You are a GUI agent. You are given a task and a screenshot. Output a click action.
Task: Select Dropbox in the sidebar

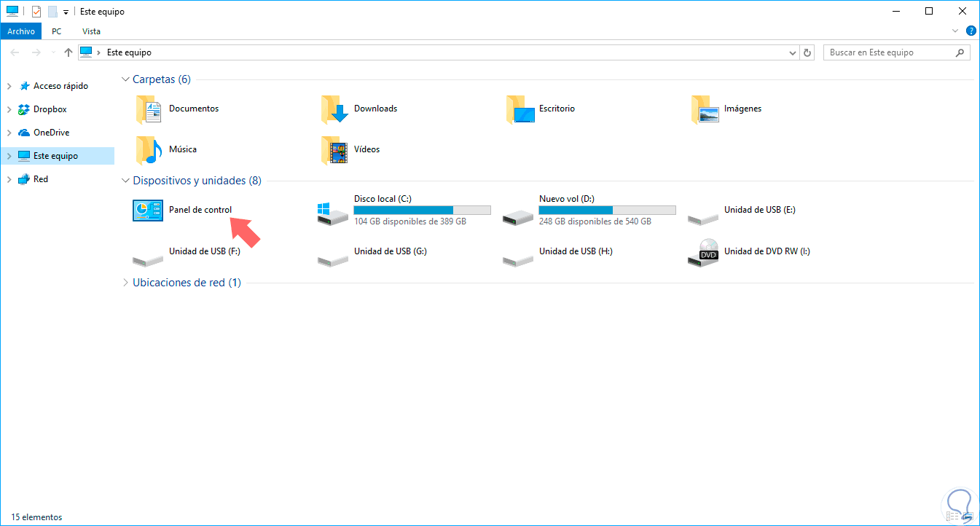tap(50, 109)
